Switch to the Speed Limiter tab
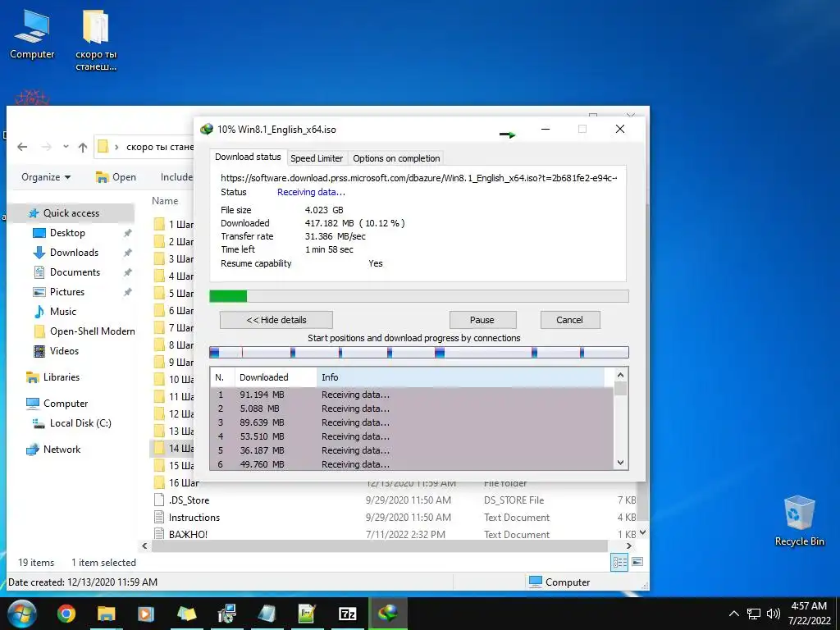Screen dimensions: 840x630 coord(317,158)
